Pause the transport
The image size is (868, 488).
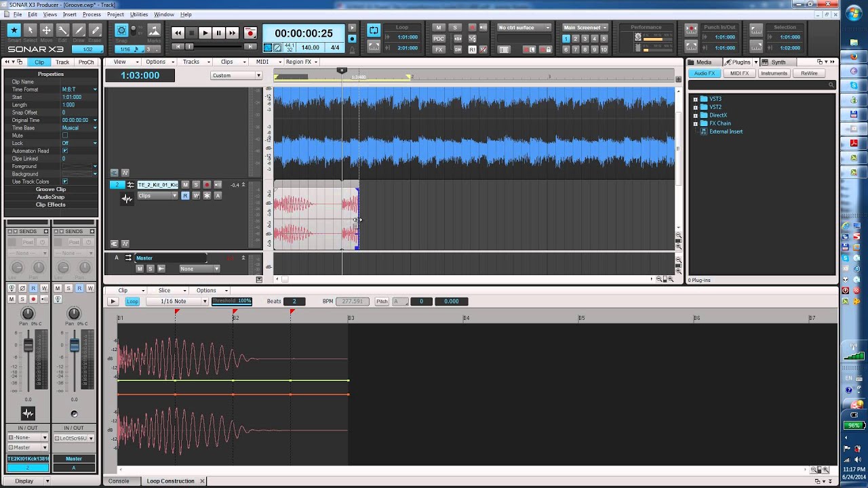(218, 33)
